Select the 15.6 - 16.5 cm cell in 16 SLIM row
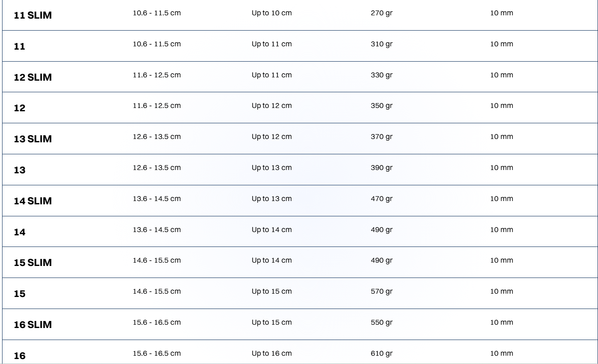 point(157,322)
